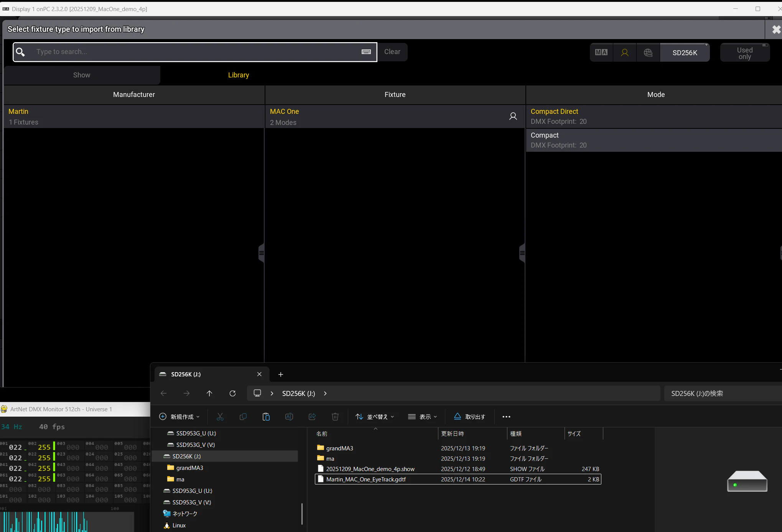This screenshot has width=782, height=532.
Task: Select the MA library source icon
Action: click(601, 53)
